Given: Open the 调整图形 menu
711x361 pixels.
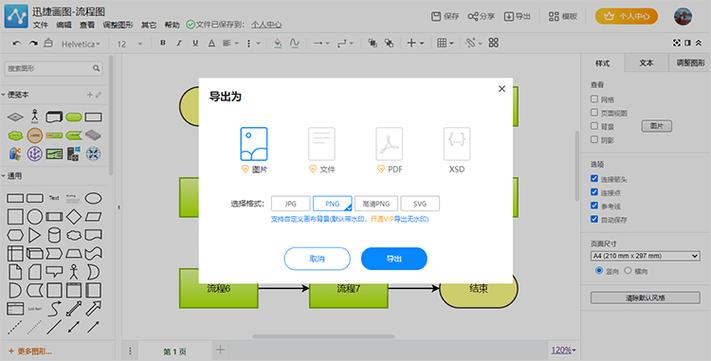Looking at the screenshot, I should [x=118, y=24].
